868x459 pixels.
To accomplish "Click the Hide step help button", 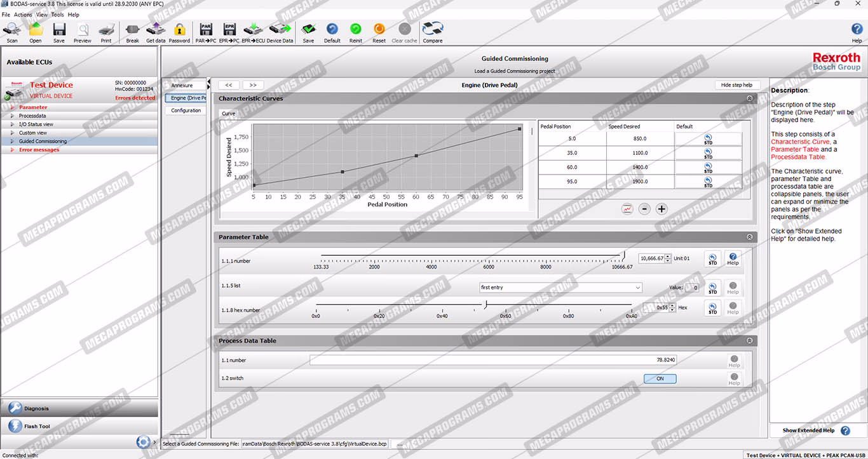I will click(736, 85).
